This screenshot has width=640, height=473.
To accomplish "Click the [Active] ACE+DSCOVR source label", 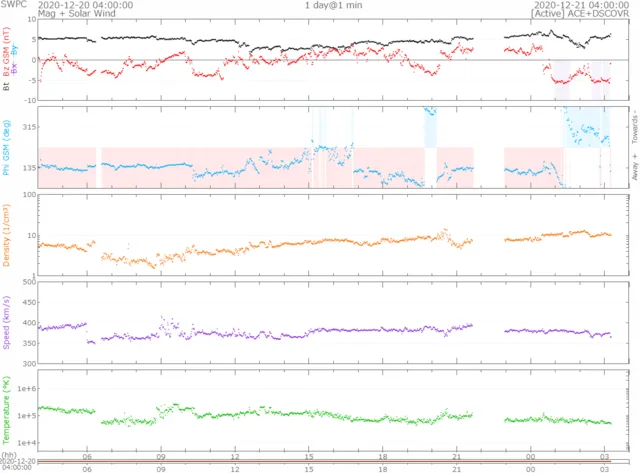I will (580, 13).
